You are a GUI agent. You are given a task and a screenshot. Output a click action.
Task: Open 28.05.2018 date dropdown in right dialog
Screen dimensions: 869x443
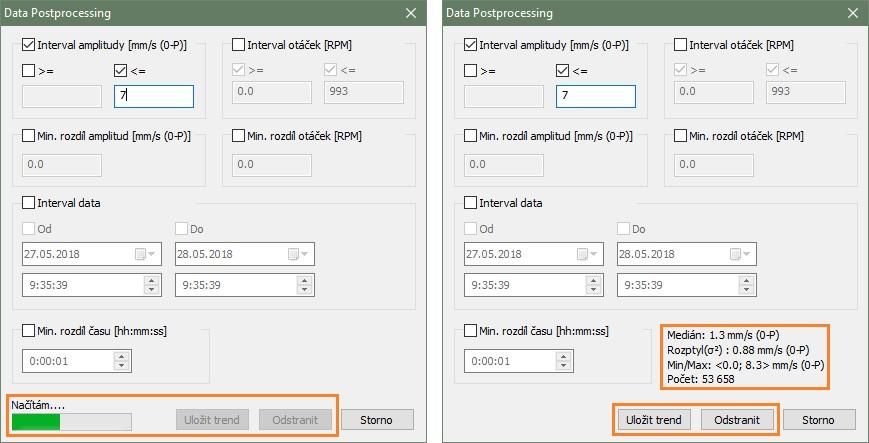[742, 254]
